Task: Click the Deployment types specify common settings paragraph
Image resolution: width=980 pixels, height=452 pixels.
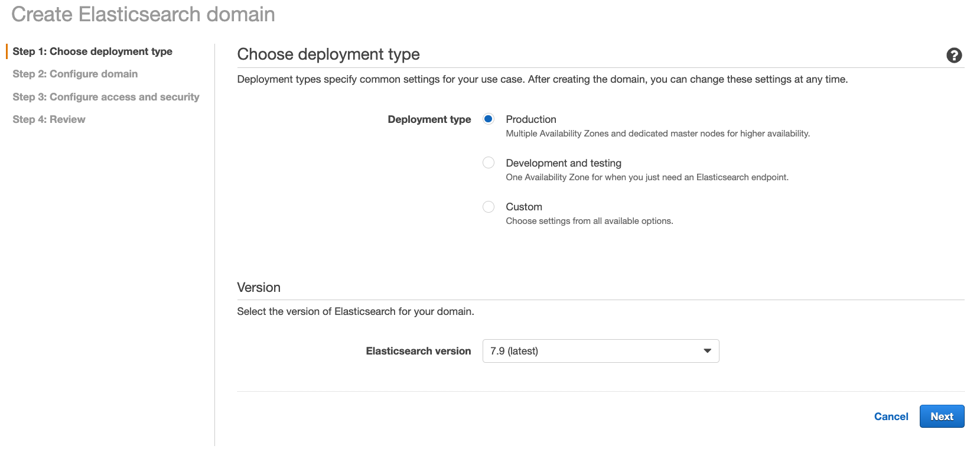Action: (x=542, y=79)
